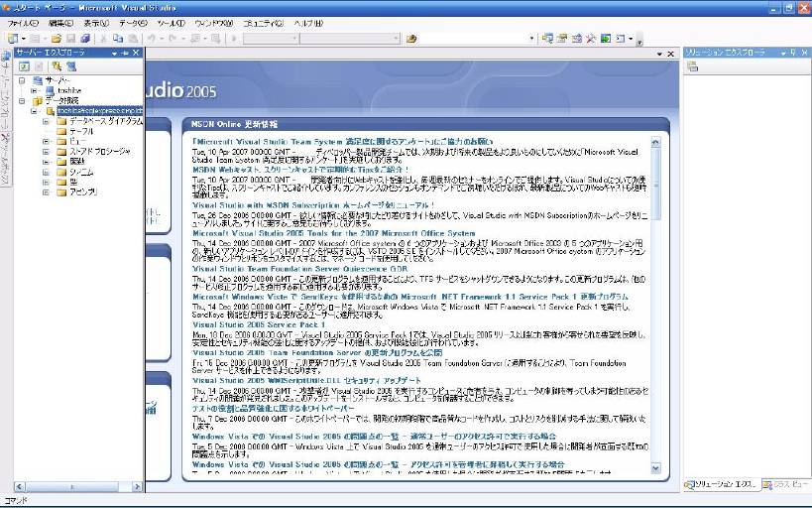
Task: Expand the ストアド プロシージャ folder
Action: (46, 152)
